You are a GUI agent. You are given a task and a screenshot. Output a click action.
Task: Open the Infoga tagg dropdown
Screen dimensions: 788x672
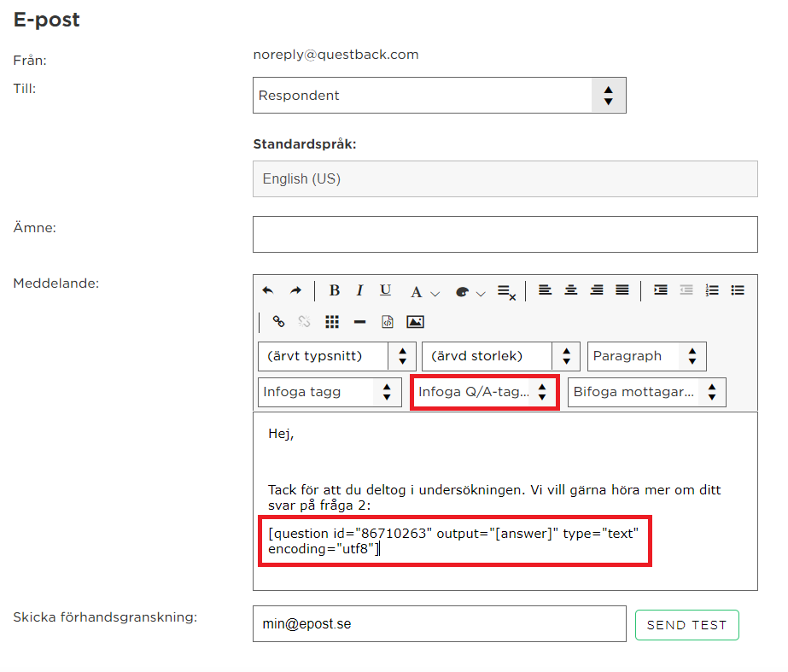(x=330, y=392)
